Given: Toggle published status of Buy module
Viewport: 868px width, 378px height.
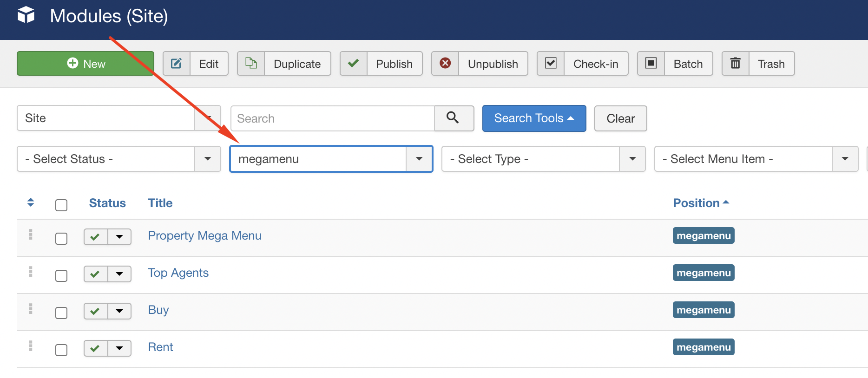Looking at the screenshot, I should click(x=95, y=311).
